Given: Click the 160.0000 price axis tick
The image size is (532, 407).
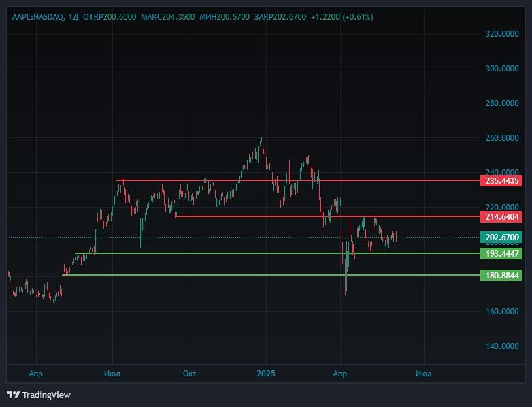Looking at the screenshot, I should 502,311.
